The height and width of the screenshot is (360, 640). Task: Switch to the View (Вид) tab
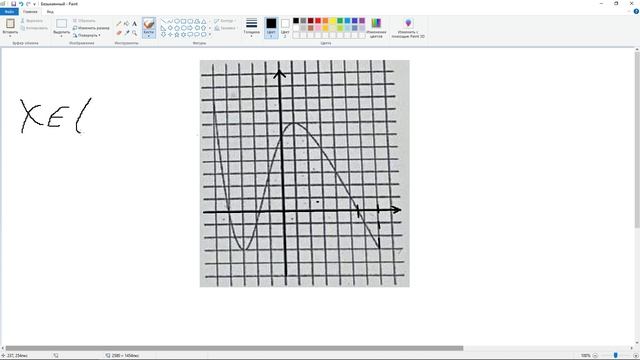(x=50, y=11)
